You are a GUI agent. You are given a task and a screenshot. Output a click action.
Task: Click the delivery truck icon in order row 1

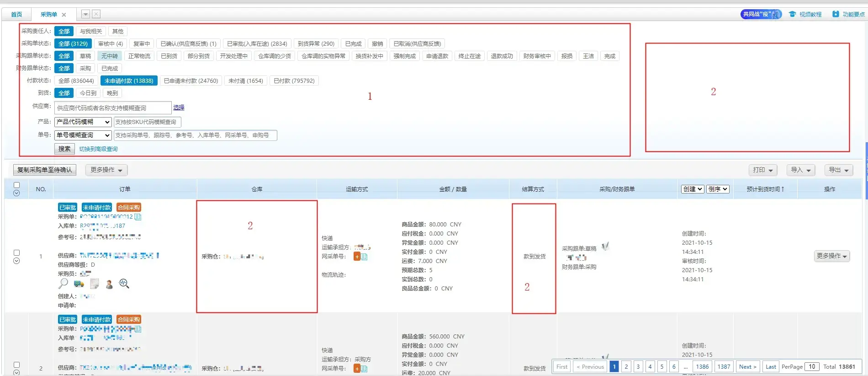click(79, 284)
